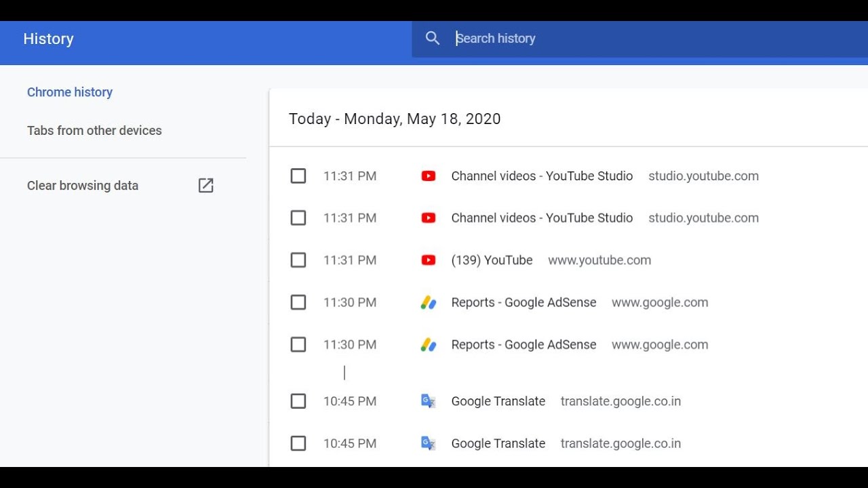Open the Chrome history sidebar section
Viewport: 868px width, 488px height.
coord(70,92)
